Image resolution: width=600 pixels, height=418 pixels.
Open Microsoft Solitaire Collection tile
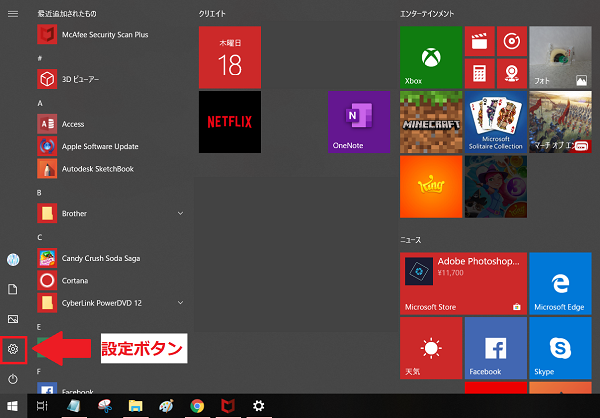pyautogui.click(x=496, y=122)
